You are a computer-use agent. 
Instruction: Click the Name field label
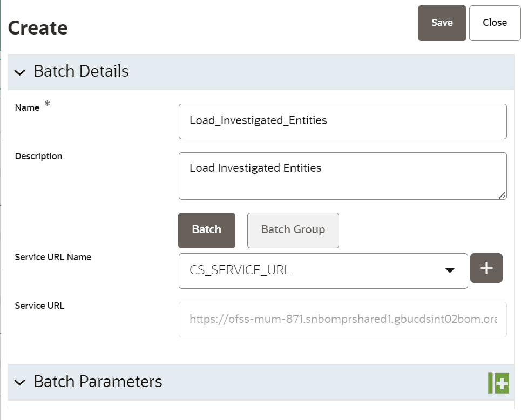click(x=27, y=107)
